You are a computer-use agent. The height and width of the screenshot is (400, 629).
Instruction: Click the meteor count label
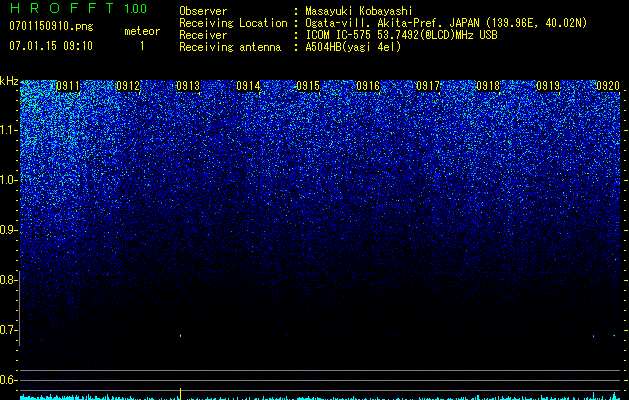point(142,31)
